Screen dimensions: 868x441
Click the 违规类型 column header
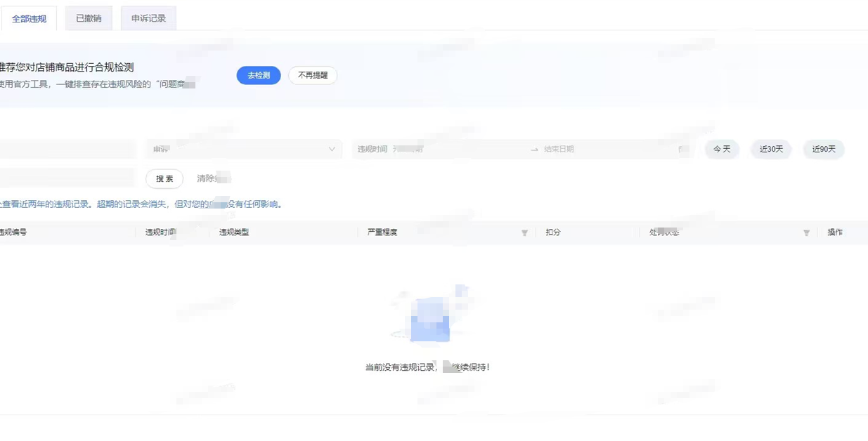[x=234, y=232]
